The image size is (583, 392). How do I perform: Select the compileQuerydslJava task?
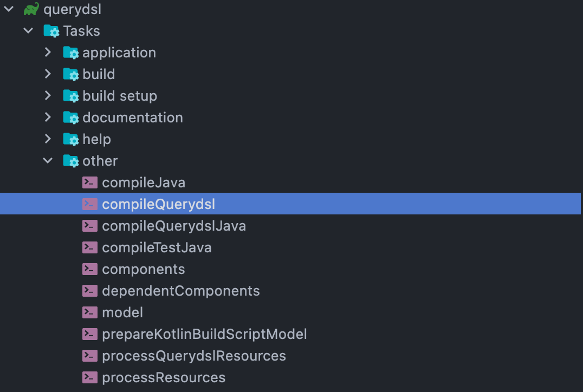pos(174,226)
